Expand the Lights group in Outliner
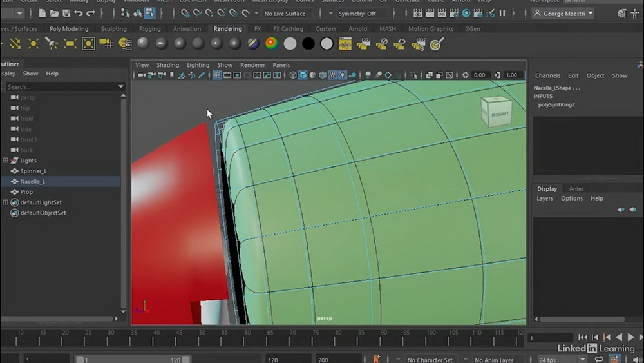This screenshot has height=363, width=644. [x=5, y=161]
